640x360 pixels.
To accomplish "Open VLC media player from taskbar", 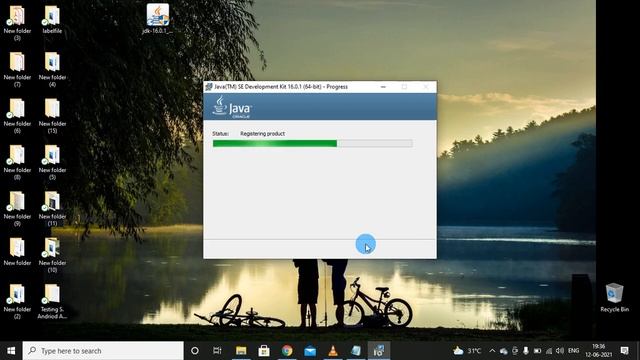I will [333, 351].
